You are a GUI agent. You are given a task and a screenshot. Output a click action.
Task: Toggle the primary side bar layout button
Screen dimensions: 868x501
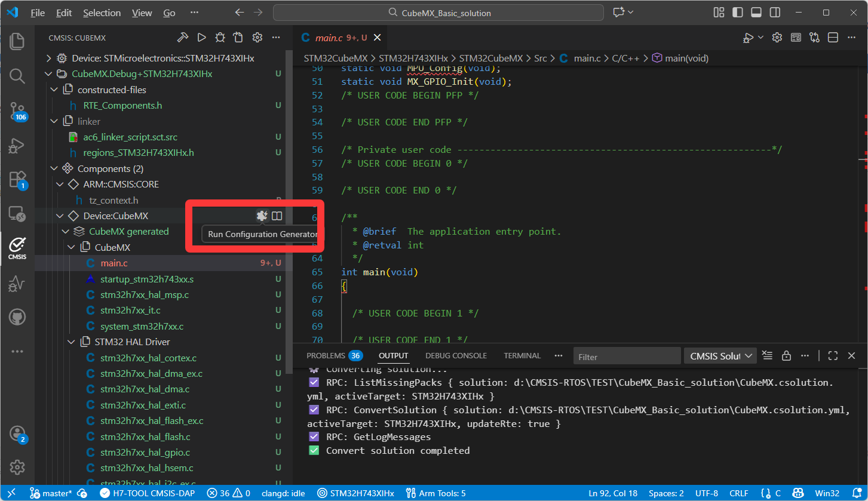(738, 13)
